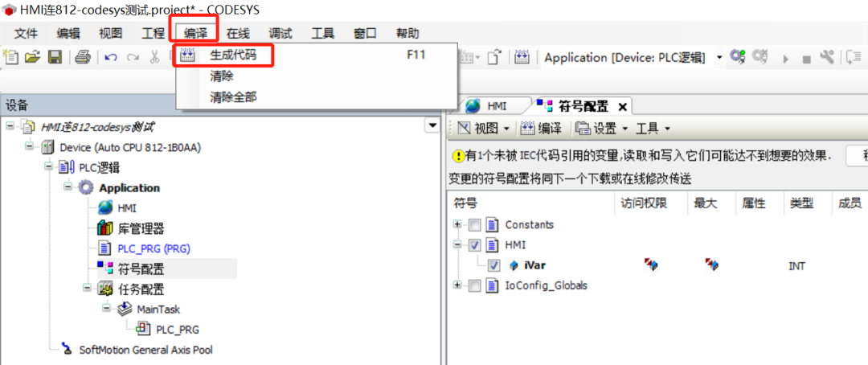Tick the IoConfig_Globals checkbox

tap(475, 285)
